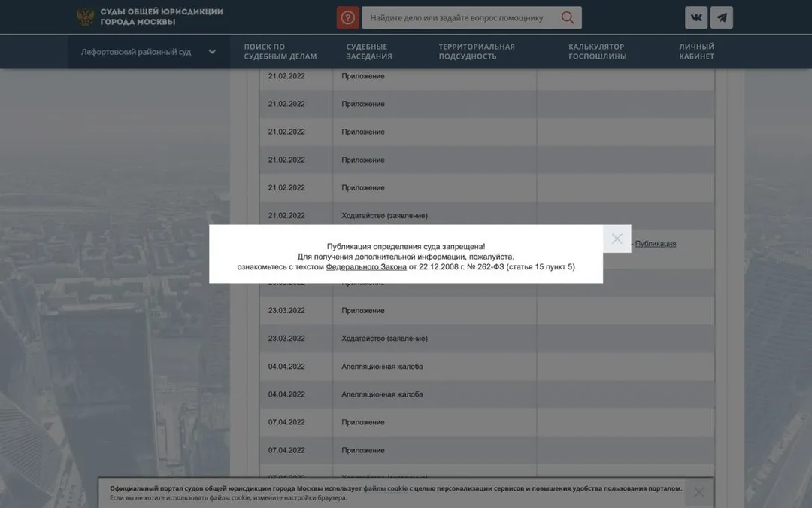Open the Telegram channel icon
This screenshot has width=812, height=508.
[x=721, y=17]
